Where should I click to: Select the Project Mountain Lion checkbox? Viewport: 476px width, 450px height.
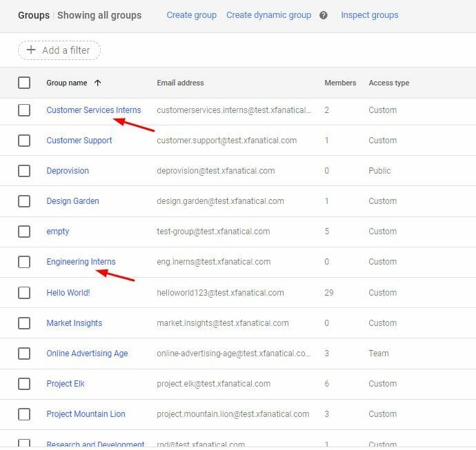[x=24, y=414]
